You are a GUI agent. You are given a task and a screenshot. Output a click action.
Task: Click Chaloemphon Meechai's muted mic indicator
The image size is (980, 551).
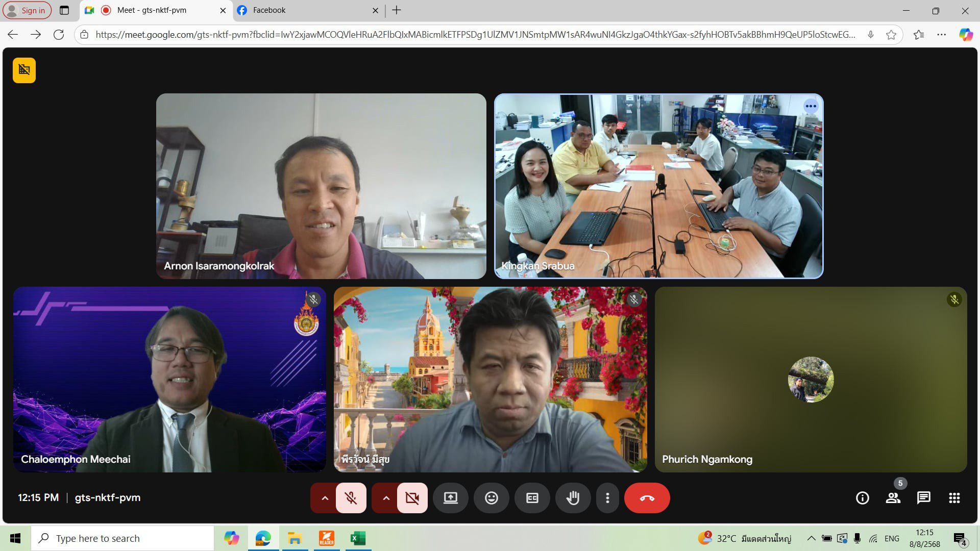tap(313, 299)
